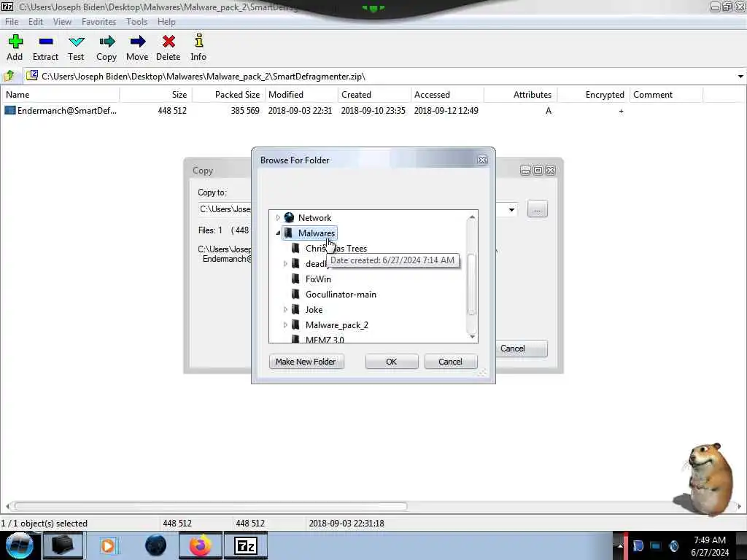Viewport: 747px width, 560px height.
Task: Click OK in Browse For Folder
Action: [392, 362]
